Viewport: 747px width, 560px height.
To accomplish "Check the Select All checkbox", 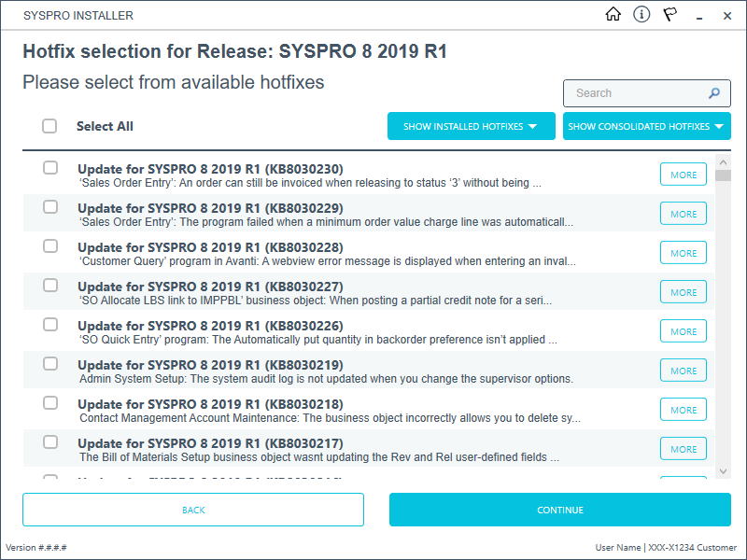I will tap(49, 126).
